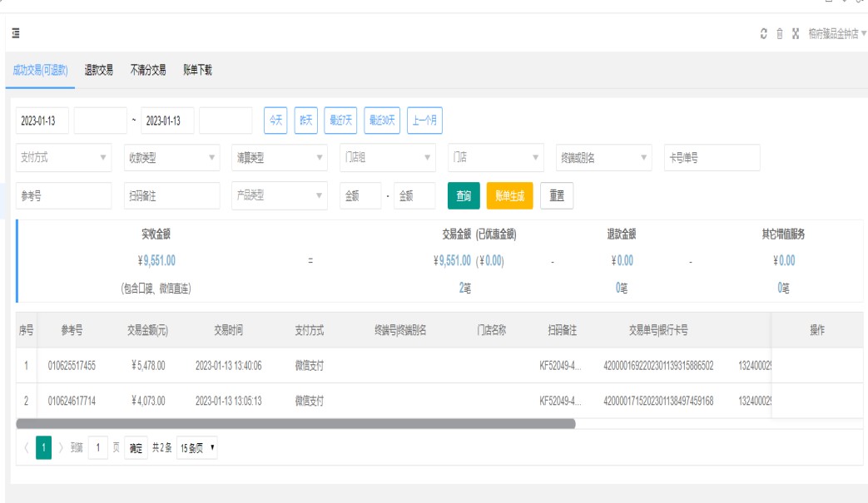Select the 不清分交易 tab

click(x=148, y=71)
